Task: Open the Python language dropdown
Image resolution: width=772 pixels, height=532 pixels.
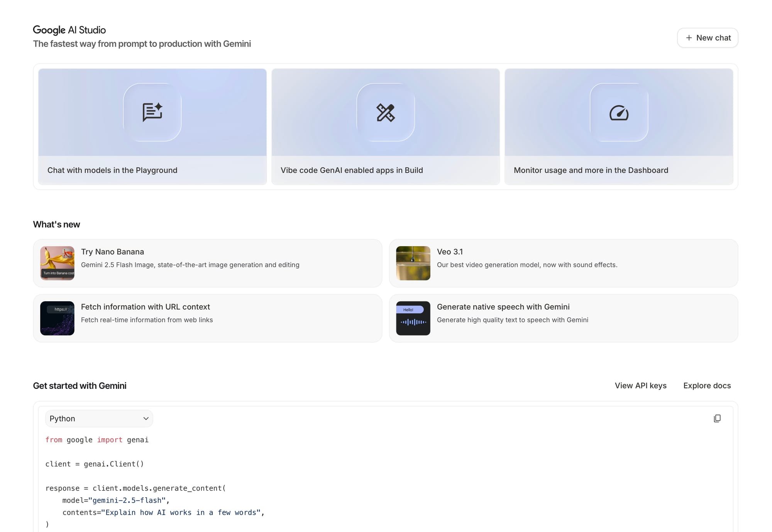Action: pyautogui.click(x=99, y=418)
